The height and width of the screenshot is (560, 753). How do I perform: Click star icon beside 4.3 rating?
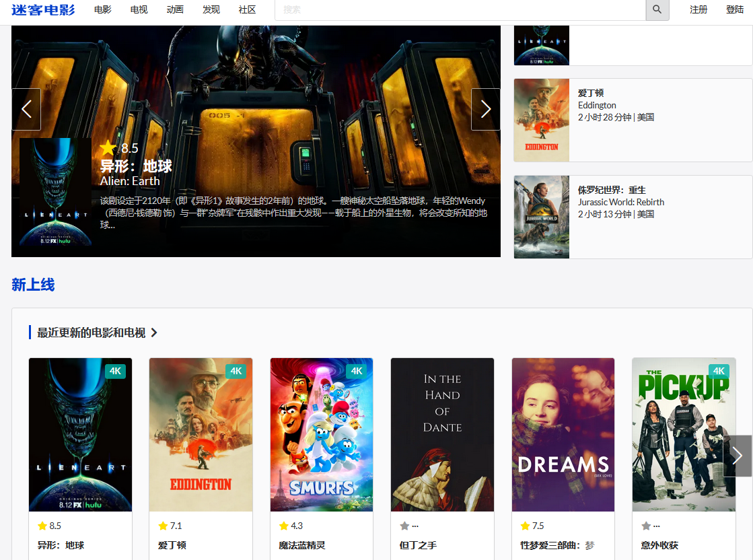[284, 526]
